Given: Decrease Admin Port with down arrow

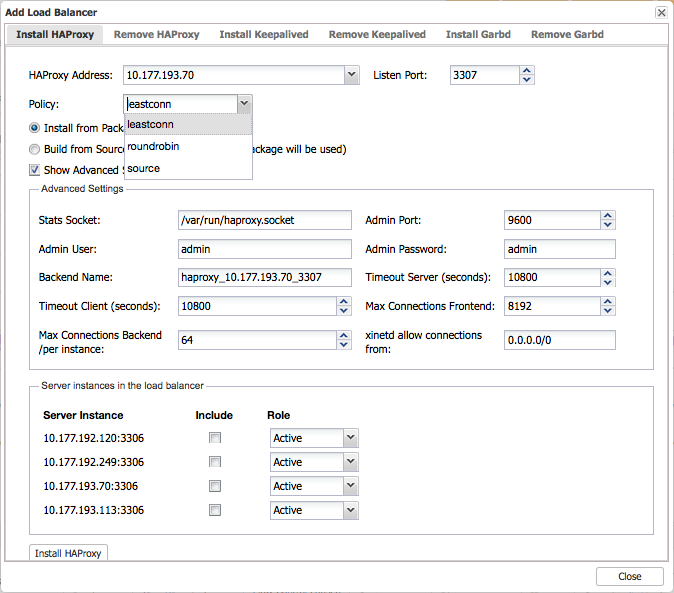Looking at the screenshot, I should 608,225.
